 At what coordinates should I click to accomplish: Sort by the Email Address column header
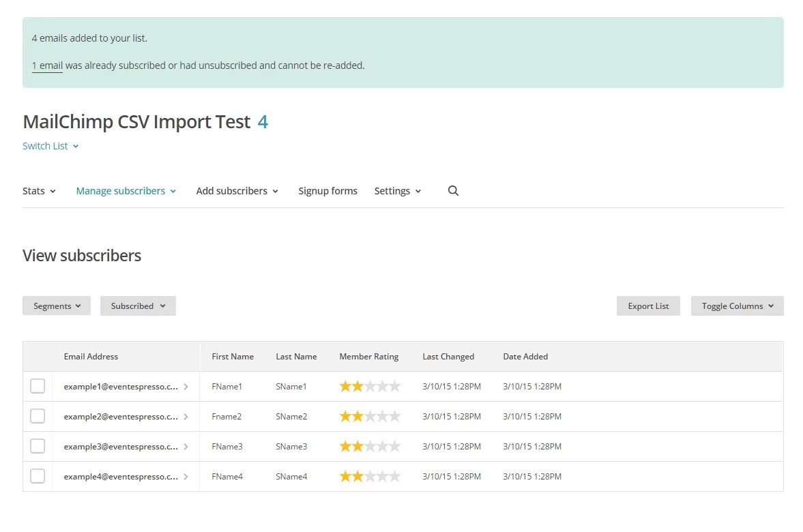pyautogui.click(x=91, y=357)
